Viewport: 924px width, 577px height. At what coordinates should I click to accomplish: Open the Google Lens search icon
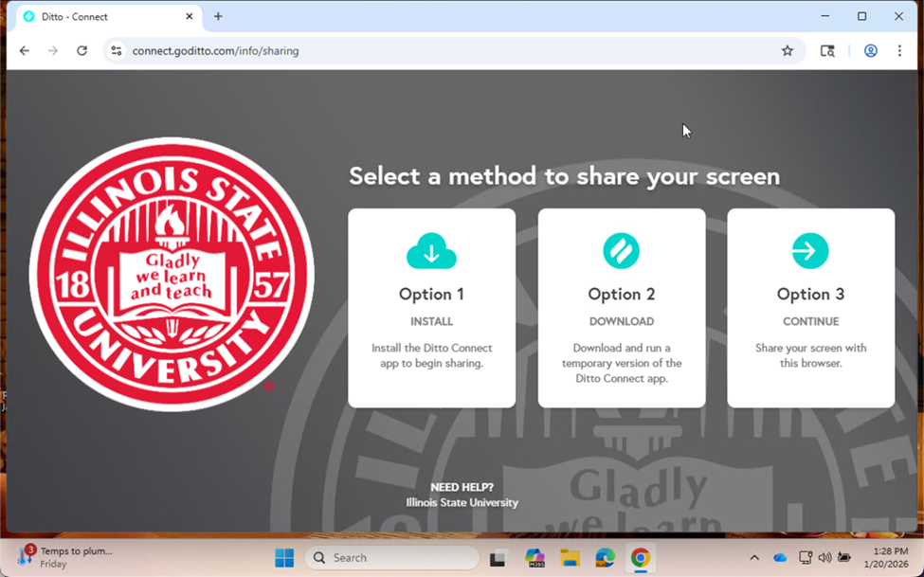point(827,50)
